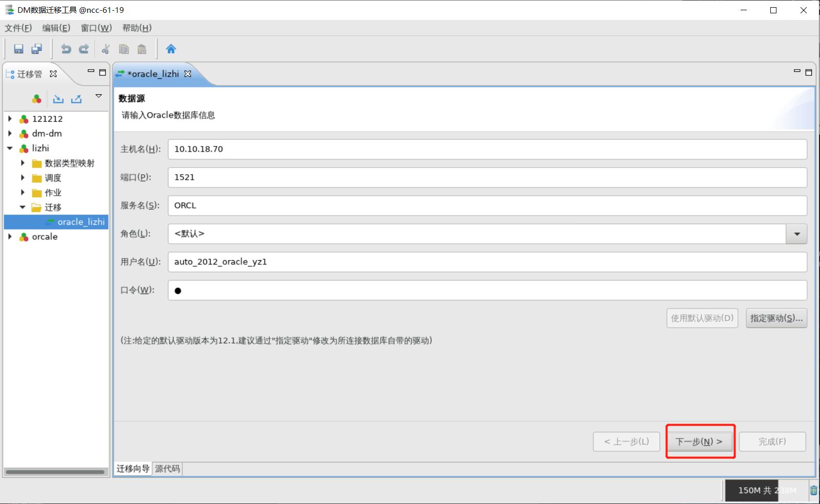The image size is (820, 504).
Task: Maximize the editor area
Action: click(x=809, y=72)
